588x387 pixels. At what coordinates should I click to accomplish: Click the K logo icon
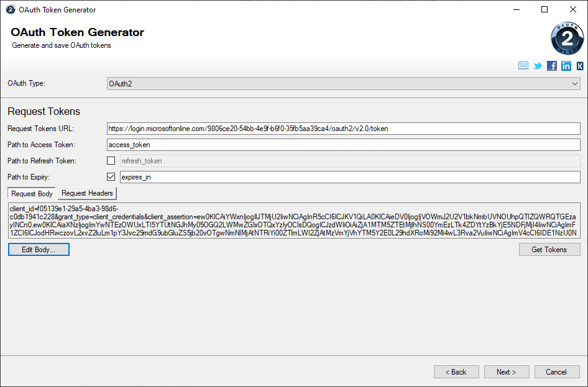(580, 66)
